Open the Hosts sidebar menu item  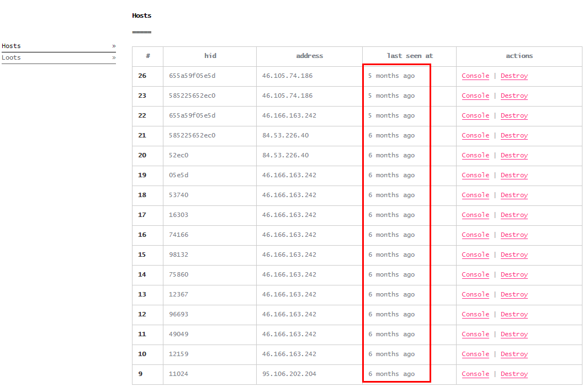coord(59,46)
